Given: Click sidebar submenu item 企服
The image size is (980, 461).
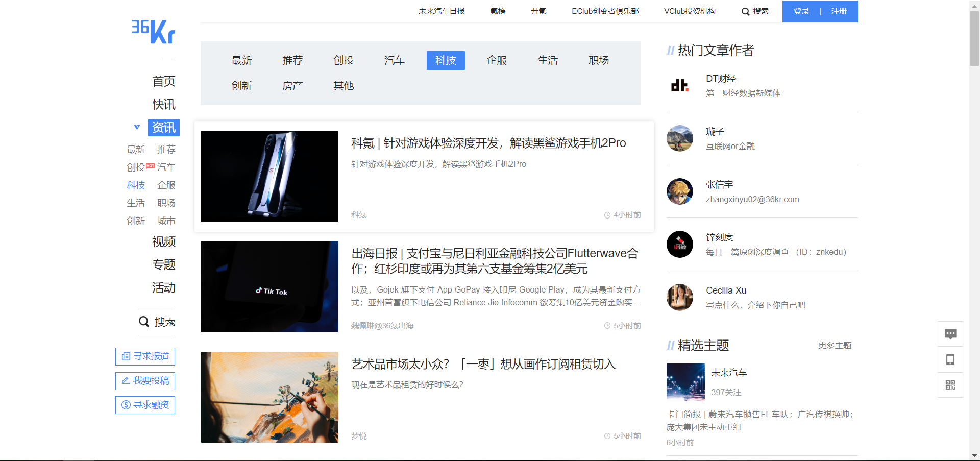Looking at the screenshot, I should point(166,185).
